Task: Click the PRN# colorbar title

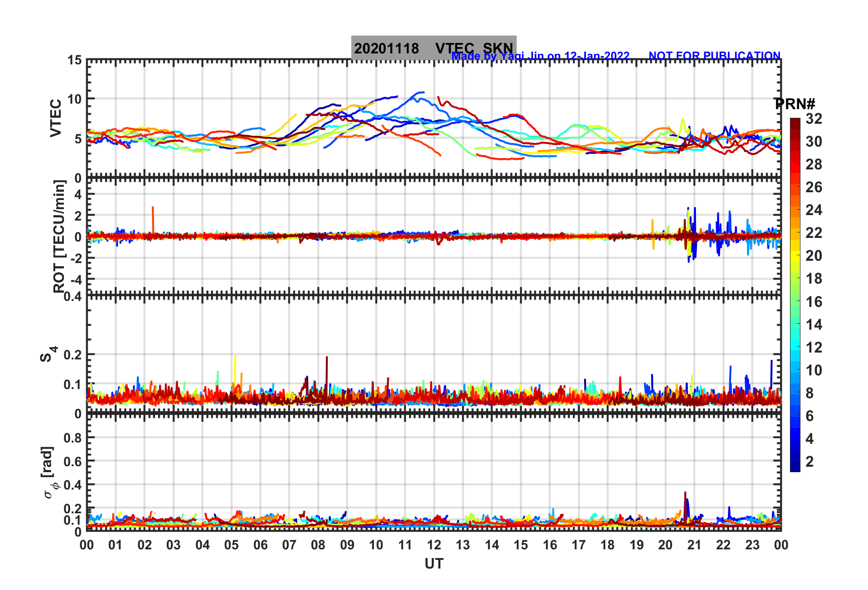Action: [795, 104]
